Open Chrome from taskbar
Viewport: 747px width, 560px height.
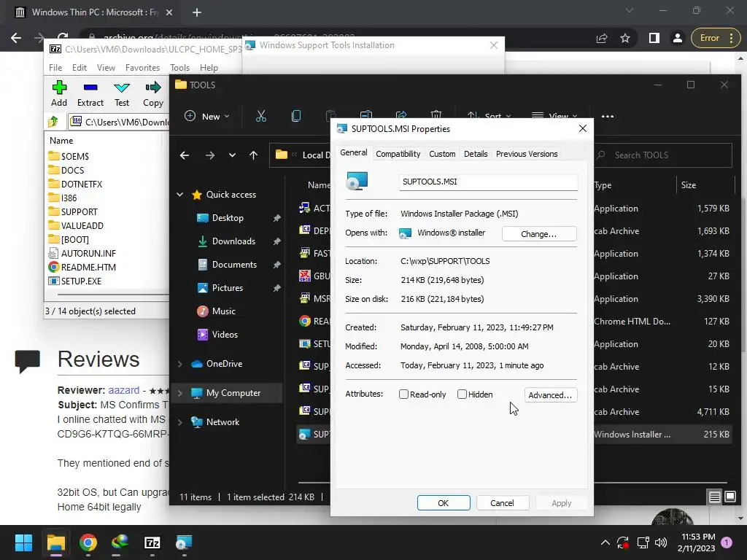pyautogui.click(x=88, y=542)
